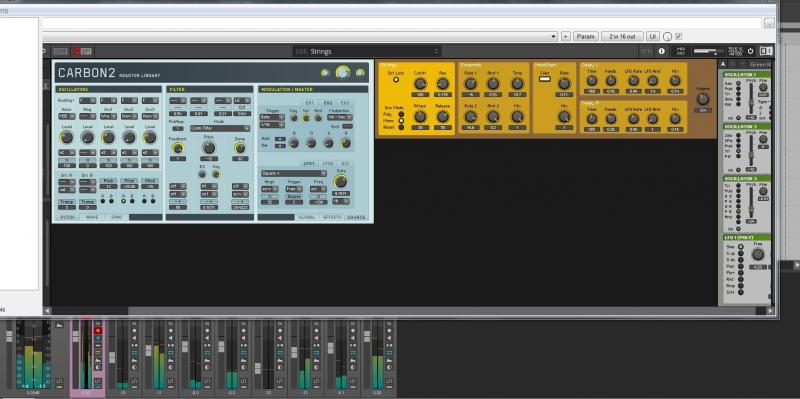Click the Res knob in Strings section
Image resolution: width=800 pixels, height=399 pixels.
point(442,84)
